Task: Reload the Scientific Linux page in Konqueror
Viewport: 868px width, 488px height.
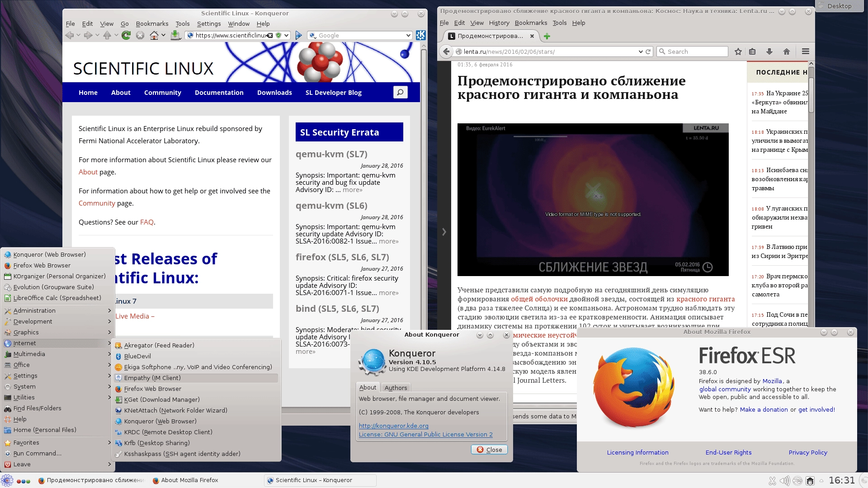Action: point(126,35)
